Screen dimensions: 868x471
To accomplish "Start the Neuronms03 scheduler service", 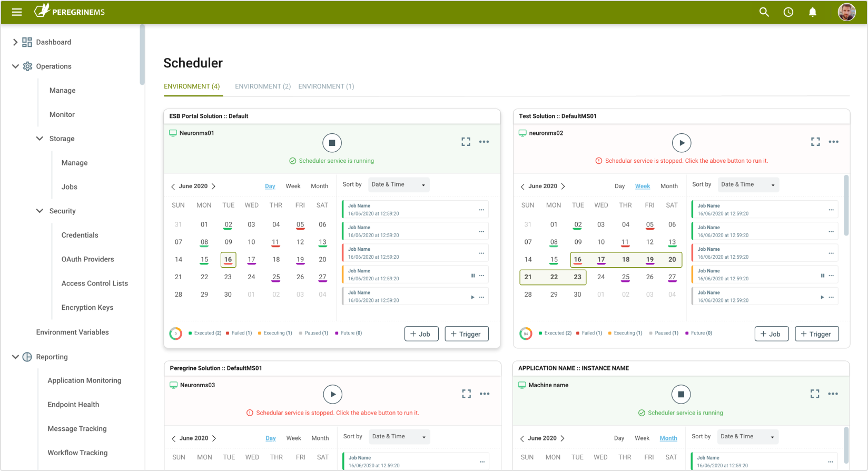I will (x=332, y=394).
